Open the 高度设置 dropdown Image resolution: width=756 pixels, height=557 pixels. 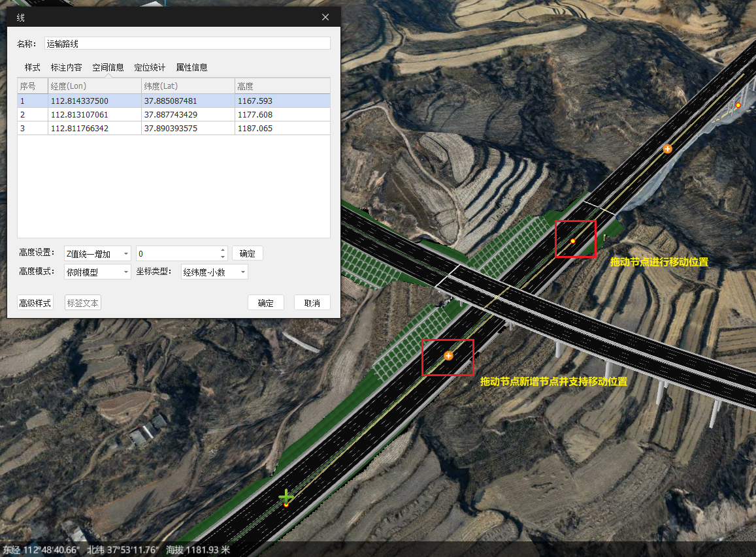[x=97, y=253]
